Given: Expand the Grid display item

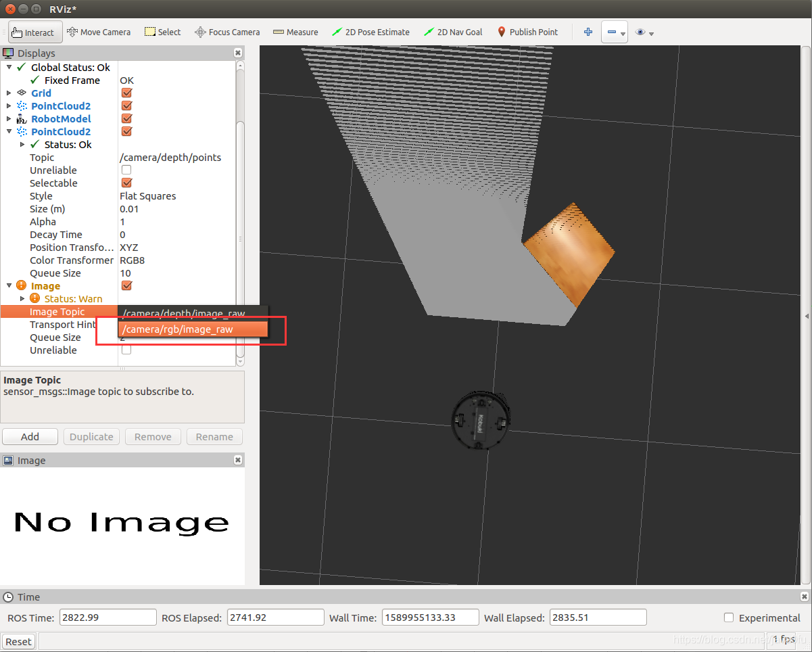Looking at the screenshot, I should (9, 93).
